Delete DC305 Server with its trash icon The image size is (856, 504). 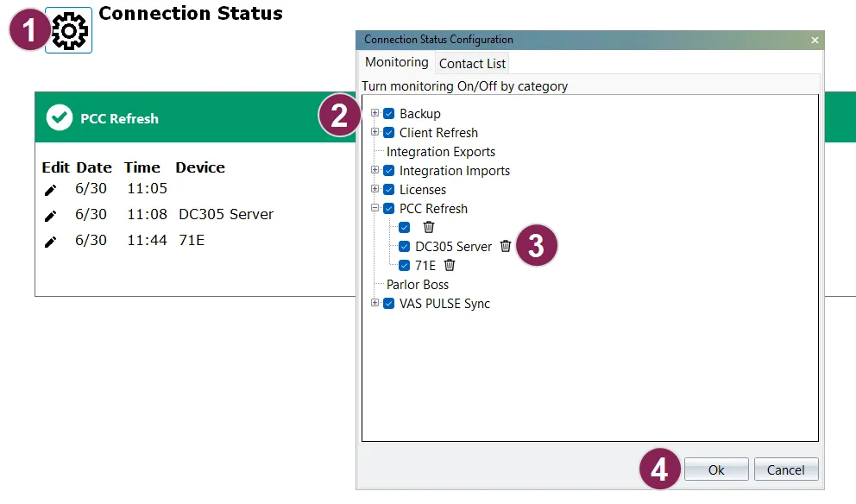tap(506, 246)
